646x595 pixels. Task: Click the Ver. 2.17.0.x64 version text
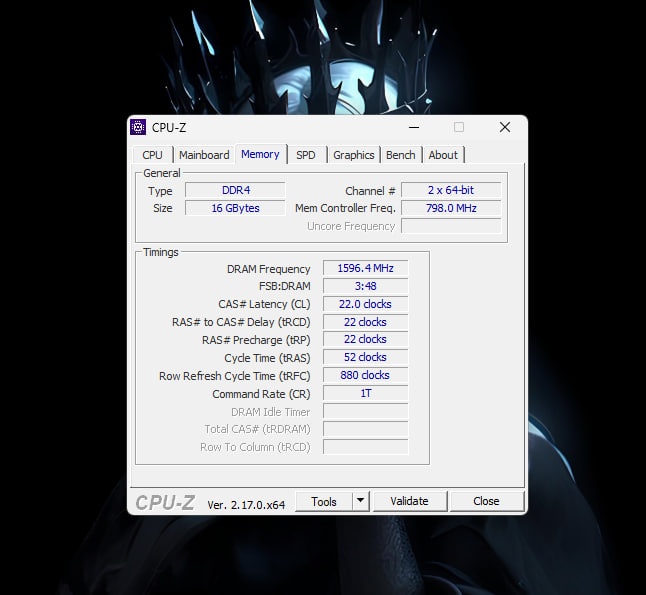[246, 505]
